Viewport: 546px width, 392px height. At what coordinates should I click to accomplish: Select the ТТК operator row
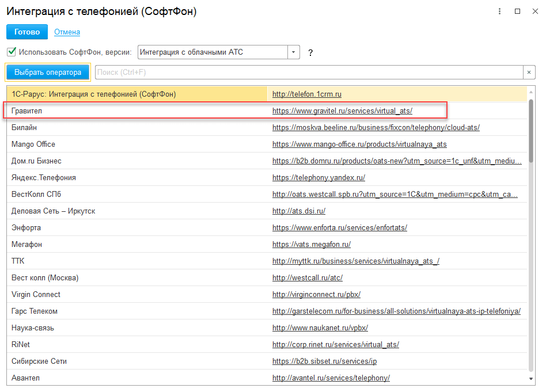coord(267,261)
